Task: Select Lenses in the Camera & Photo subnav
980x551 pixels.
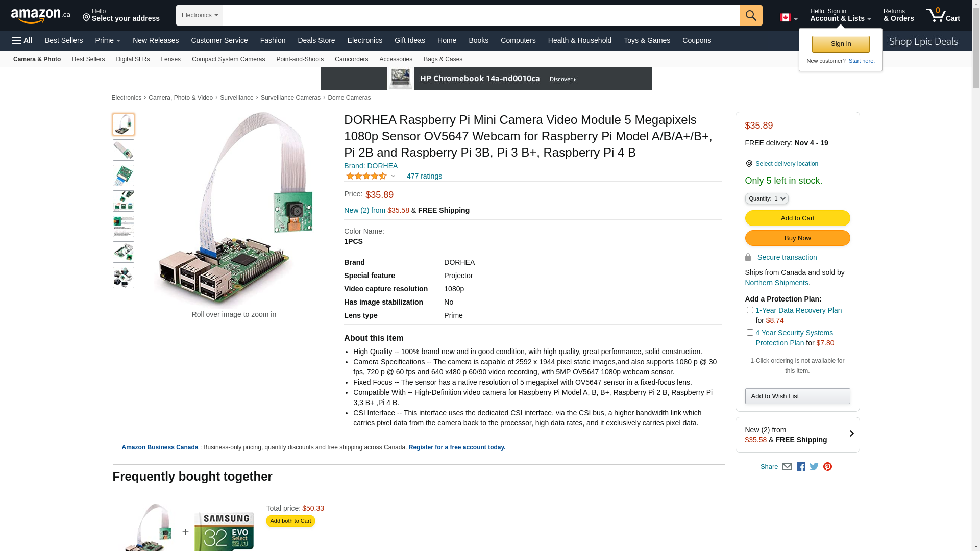Action: click(x=170, y=59)
